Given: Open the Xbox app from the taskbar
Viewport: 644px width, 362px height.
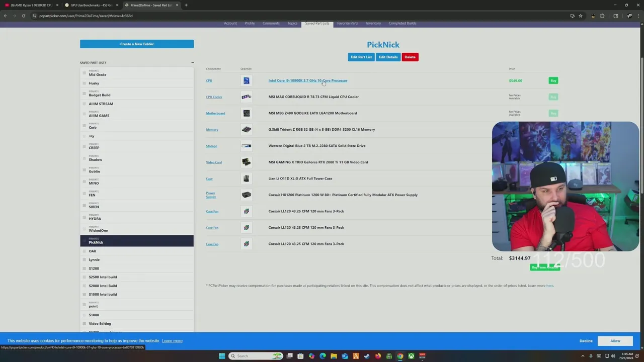Looking at the screenshot, I should [411, 356].
